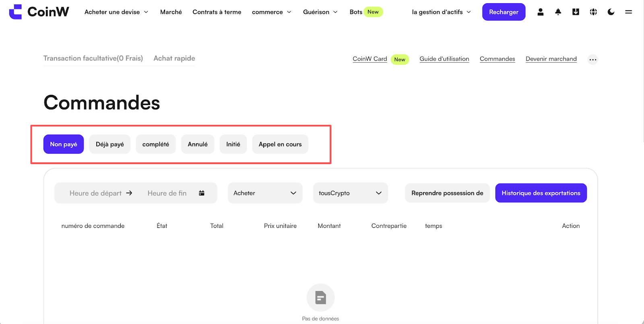Switch to Achat rapide tab
644x324 pixels.
pos(174,58)
